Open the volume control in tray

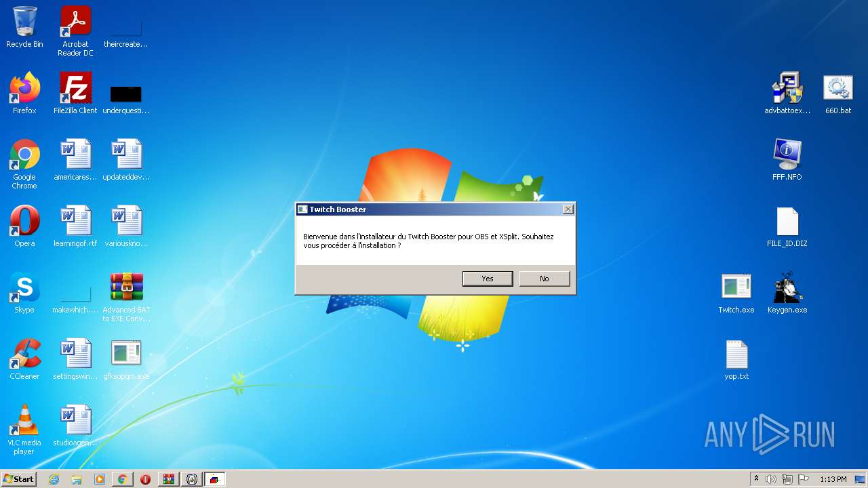tap(771, 479)
